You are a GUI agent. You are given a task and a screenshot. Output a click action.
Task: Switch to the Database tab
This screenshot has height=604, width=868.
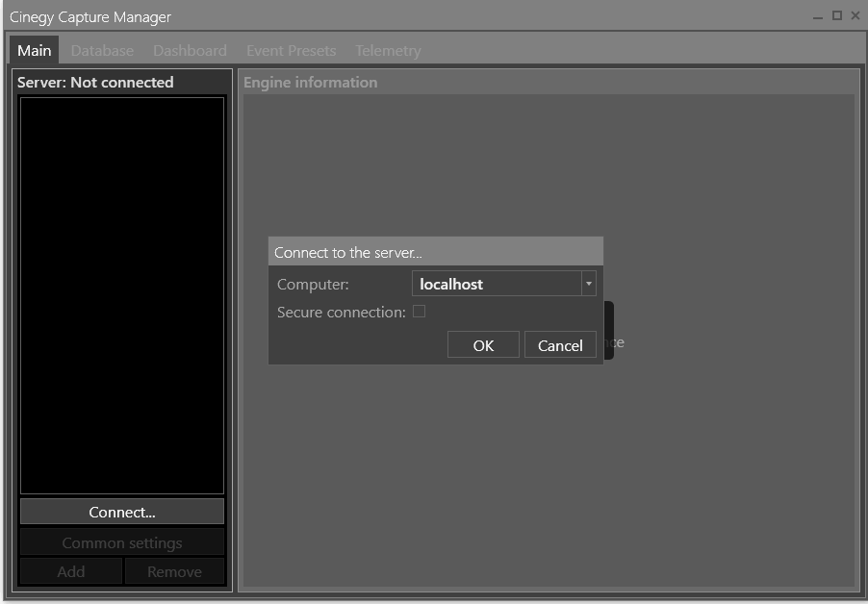coord(101,50)
